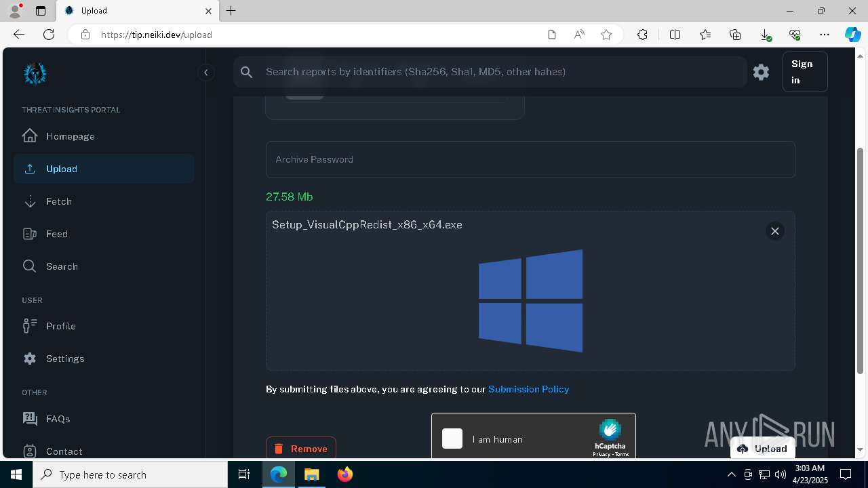Close the Upload tab
Image resolution: width=868 pixels, height=488 pixels.
[x=209, y=11]
